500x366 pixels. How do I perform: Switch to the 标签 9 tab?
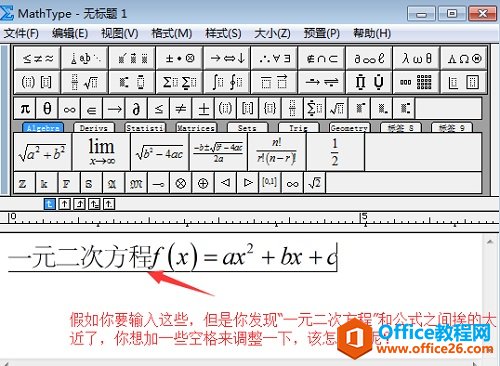click(x=452, y=128)
